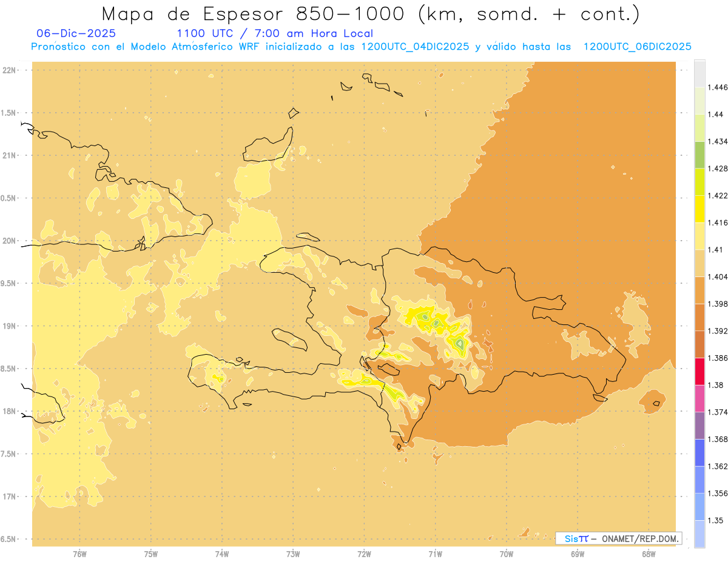Image resolution: width=728 pixels, height=562 pixels.
Task: Click the '20N' latitude label
Action: [10, 241]
